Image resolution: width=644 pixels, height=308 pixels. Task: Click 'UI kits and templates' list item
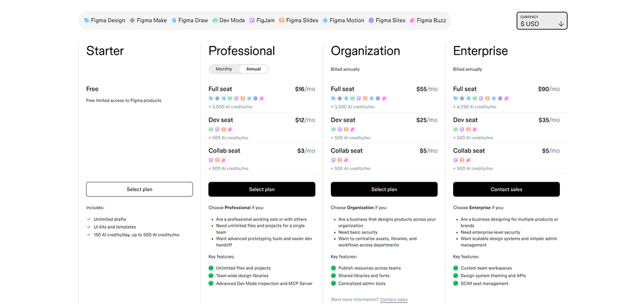point(114,227)
